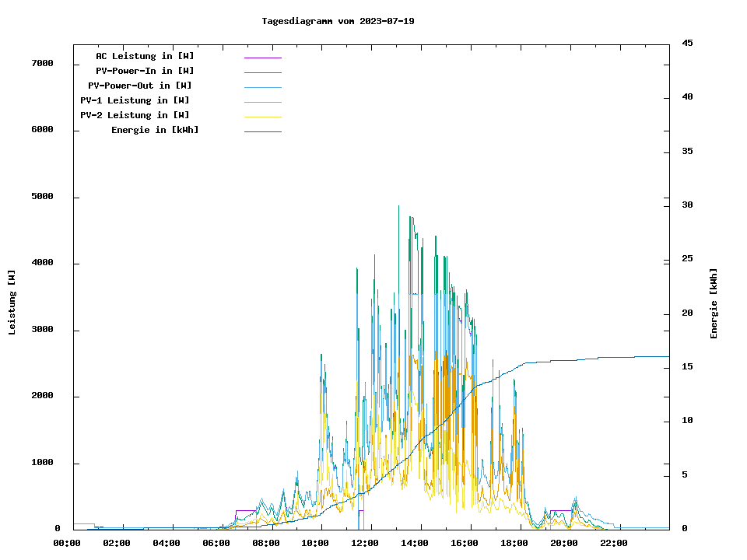Click the yellow PV-2 legend line sample
The image size is (747, 560).
coord(262,117)
